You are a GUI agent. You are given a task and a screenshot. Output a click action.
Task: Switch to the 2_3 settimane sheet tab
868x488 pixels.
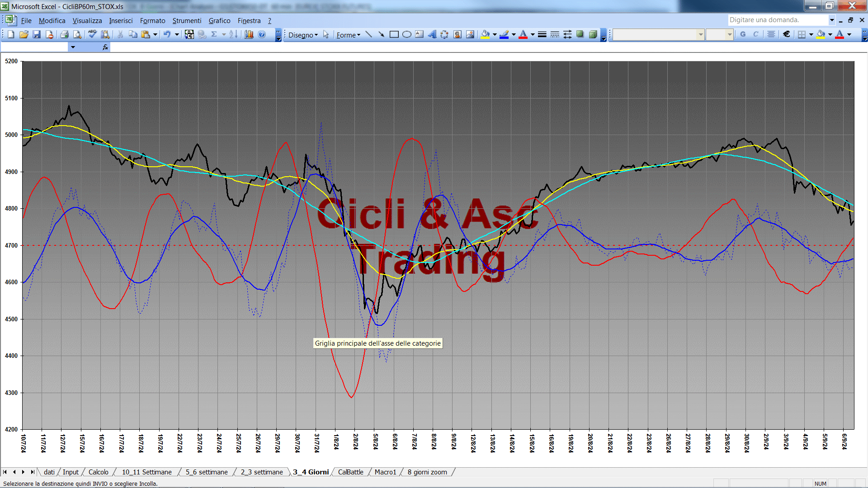pos(262,472)
